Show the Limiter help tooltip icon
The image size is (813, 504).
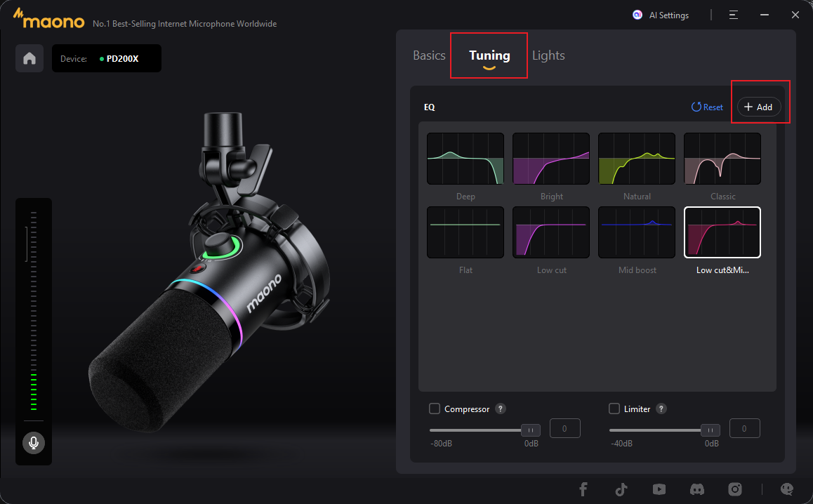coord(661,409)
